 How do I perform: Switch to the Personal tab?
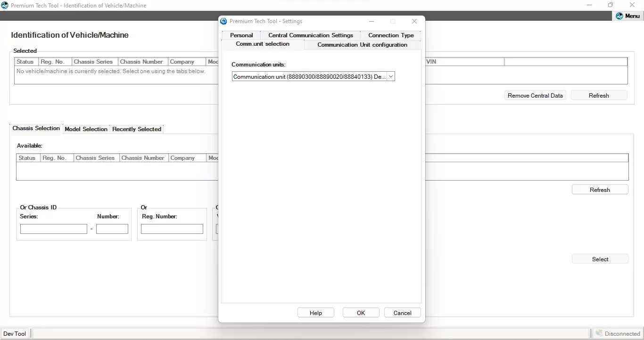241,35
